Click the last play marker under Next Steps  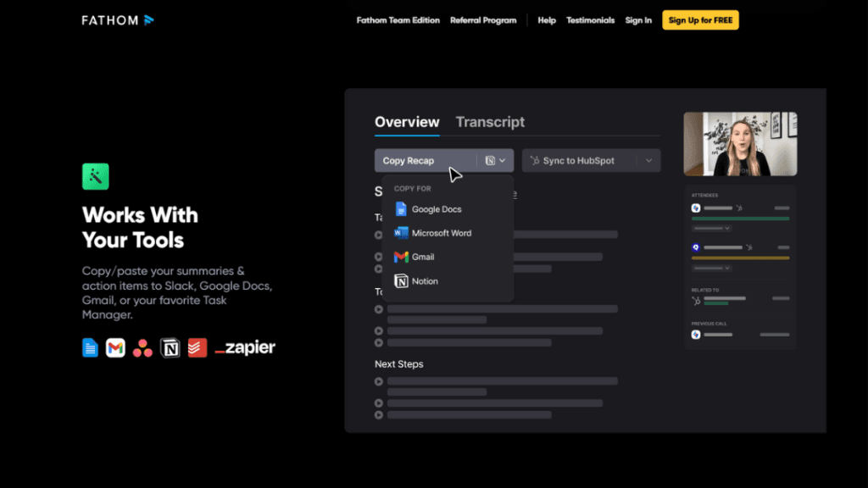pyautogui.click(x=379, y=415)
